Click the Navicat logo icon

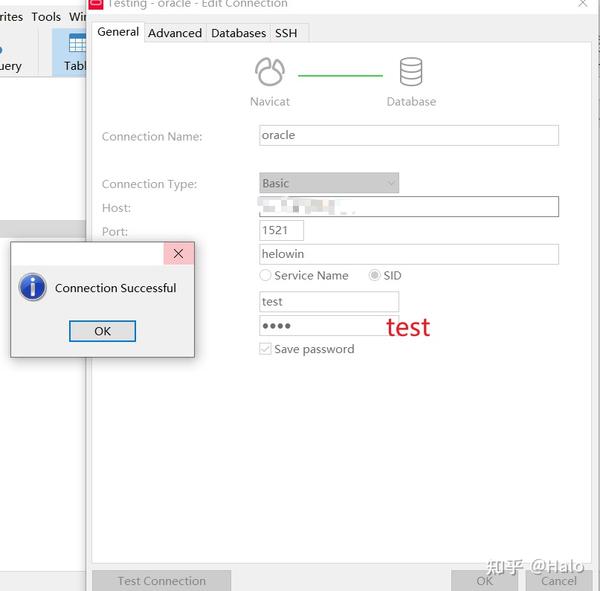point(270,72)
